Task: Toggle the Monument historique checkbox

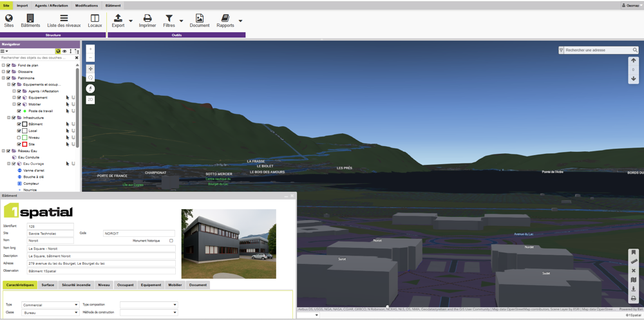Action: pyautogui.click(x=171, y=241)
